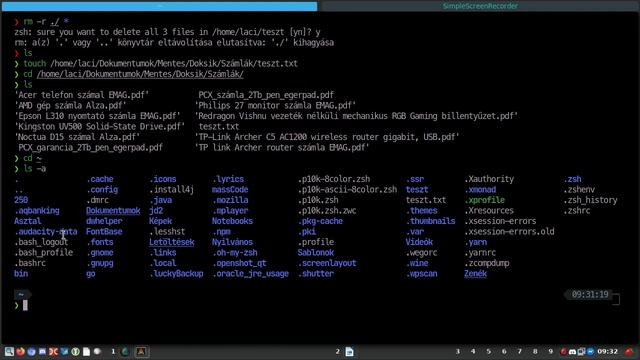This screenshot has height=360, width=640.
Task: Open the white document icon in the taskbar
Action: pyautogui.click(x=87, y=351)
